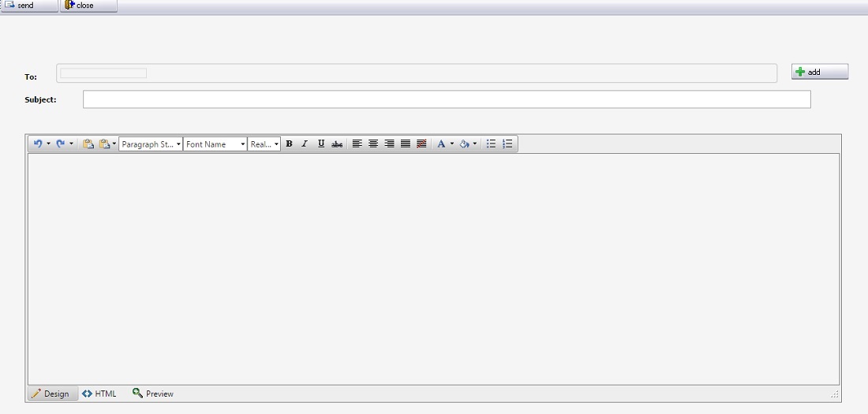
Task: Click inside the message body editor
Action: pyautogui.click(x=433, y=269)
